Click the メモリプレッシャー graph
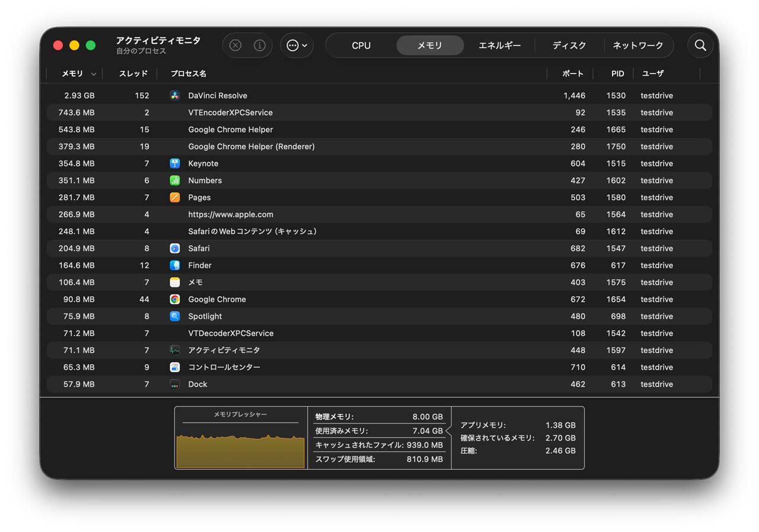The height and width of the screenshot is (532, 759). (240, 450)
